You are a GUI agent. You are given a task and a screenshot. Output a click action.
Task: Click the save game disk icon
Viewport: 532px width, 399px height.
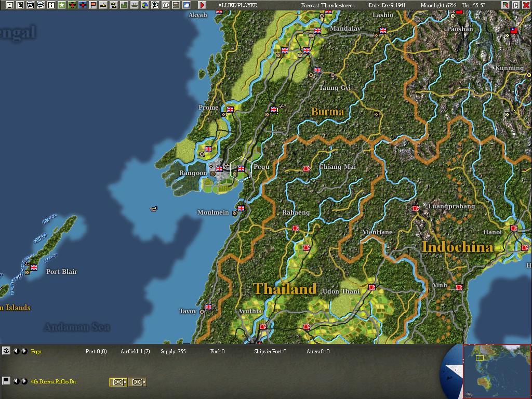click(x=10, y=5)
